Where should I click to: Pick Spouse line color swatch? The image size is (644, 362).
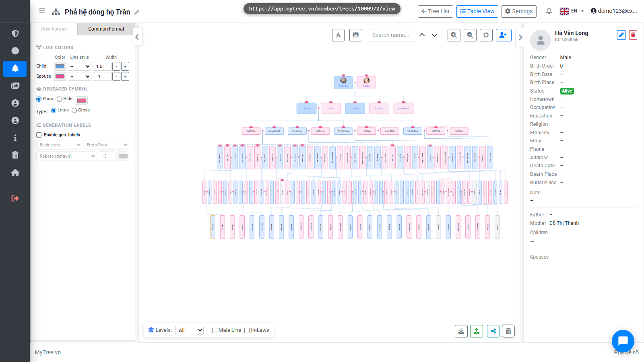click(x=60, y=76)
